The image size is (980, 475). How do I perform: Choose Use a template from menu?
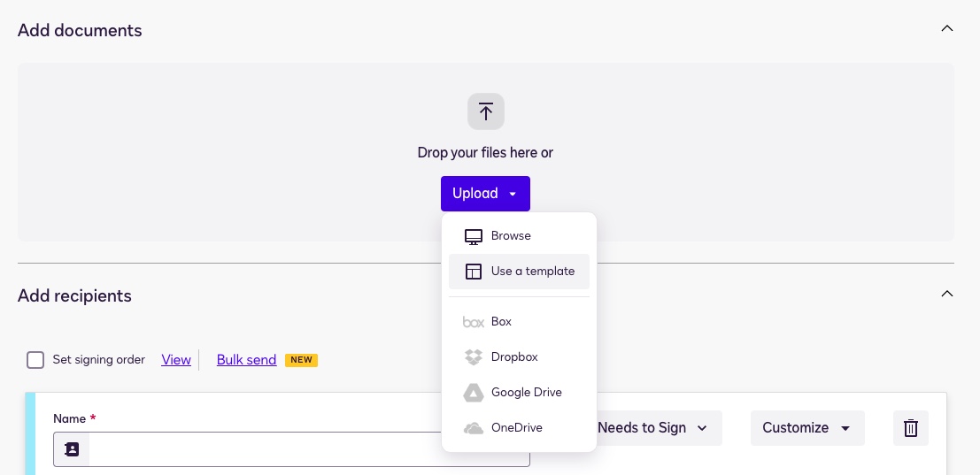[532, 272]
